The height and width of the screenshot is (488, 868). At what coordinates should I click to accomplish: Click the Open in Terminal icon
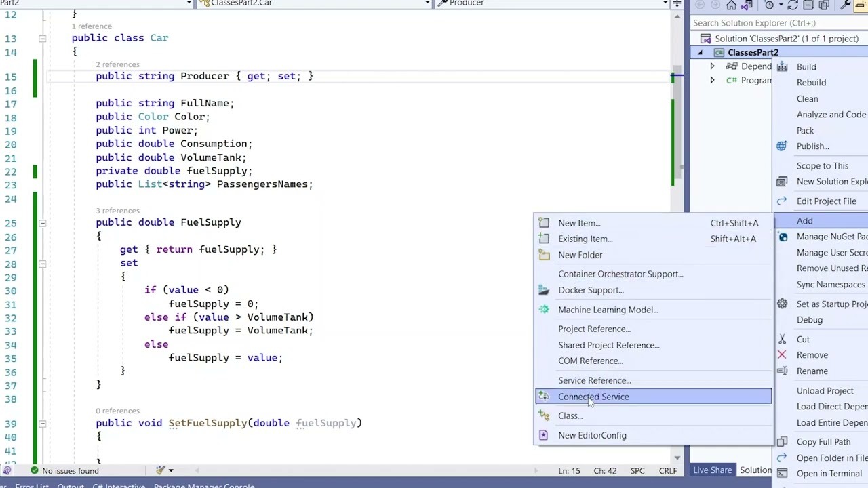click(x=782, y=474)
